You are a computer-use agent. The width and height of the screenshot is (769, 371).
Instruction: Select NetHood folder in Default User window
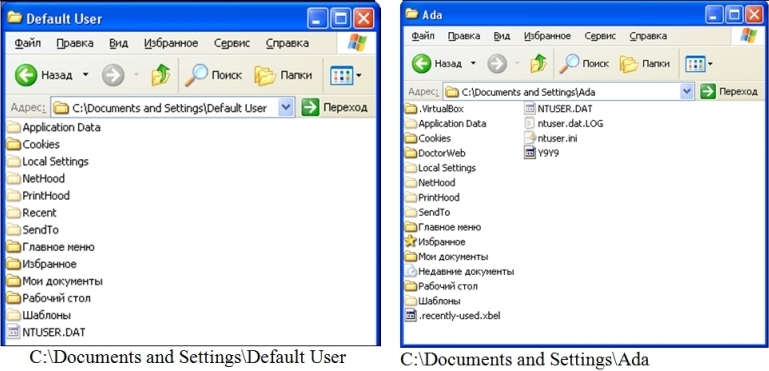coord(36,179)
